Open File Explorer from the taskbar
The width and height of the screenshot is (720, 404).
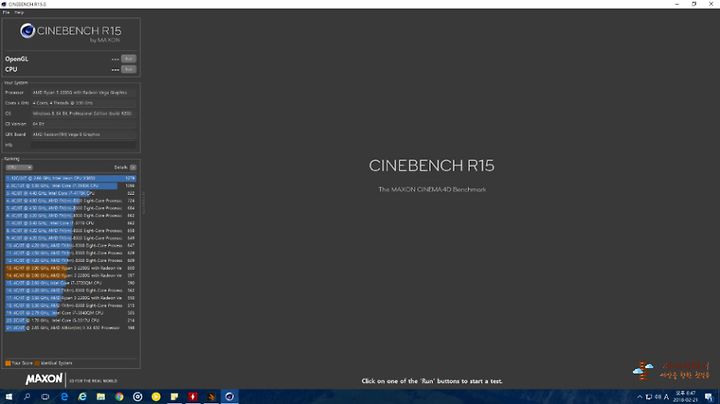[101, 397]
